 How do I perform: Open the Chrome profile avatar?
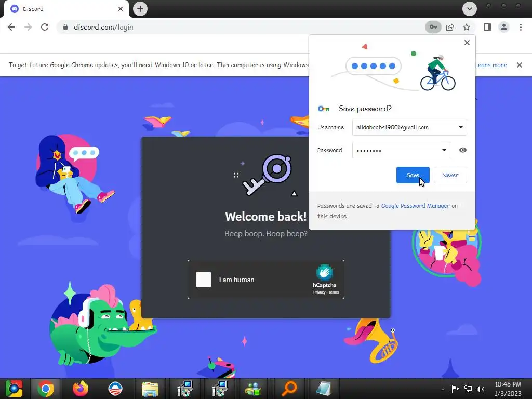click(504, 27)
